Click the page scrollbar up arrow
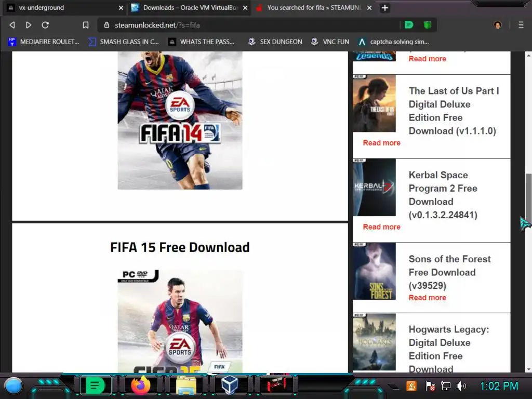The image size is (532, 399). (x=528, y=55)
